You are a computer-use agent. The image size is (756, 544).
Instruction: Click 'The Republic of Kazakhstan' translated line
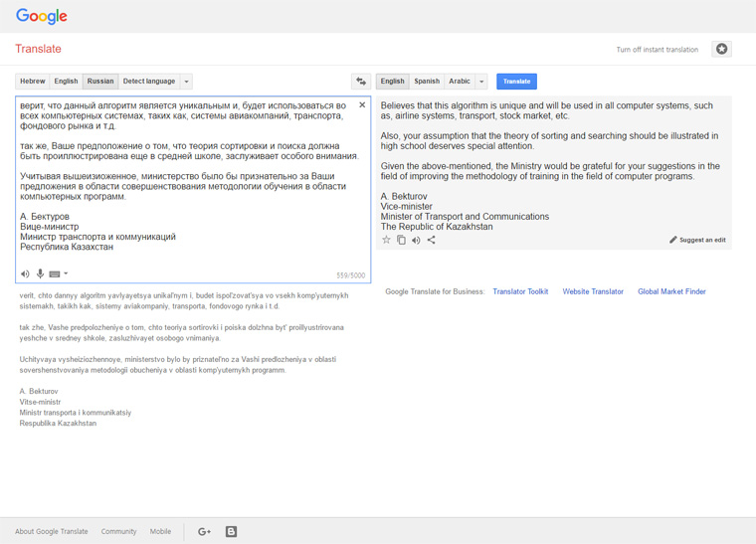click(x=437, y=227)
